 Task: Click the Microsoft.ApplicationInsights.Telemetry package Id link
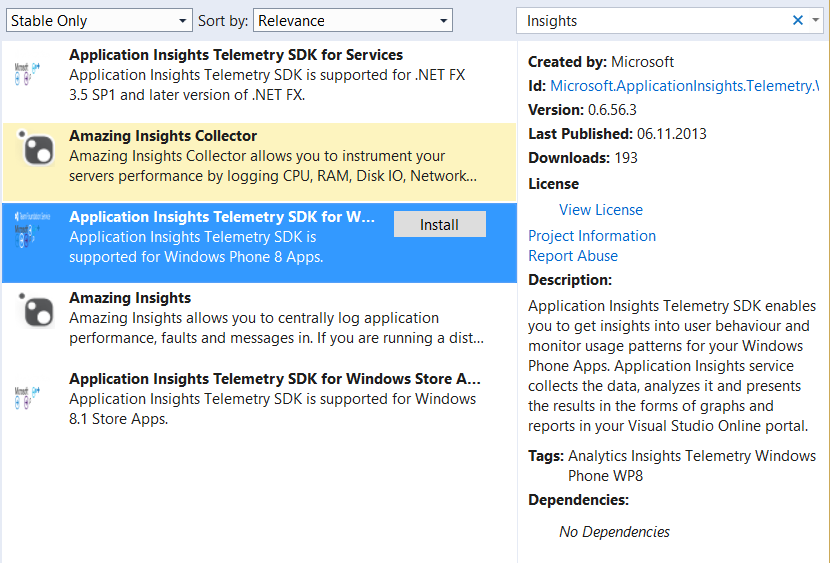point(684,86)
